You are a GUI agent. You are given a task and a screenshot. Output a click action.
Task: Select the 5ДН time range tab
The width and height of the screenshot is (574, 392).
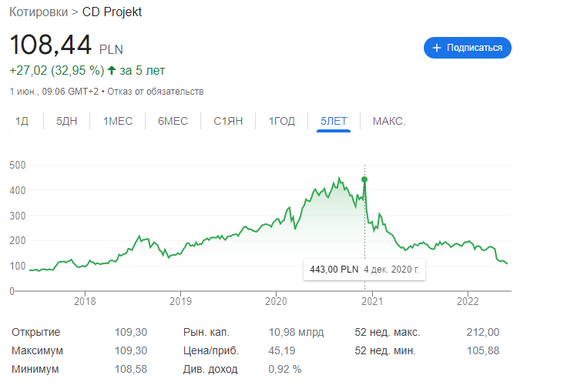tap(66, 121)
